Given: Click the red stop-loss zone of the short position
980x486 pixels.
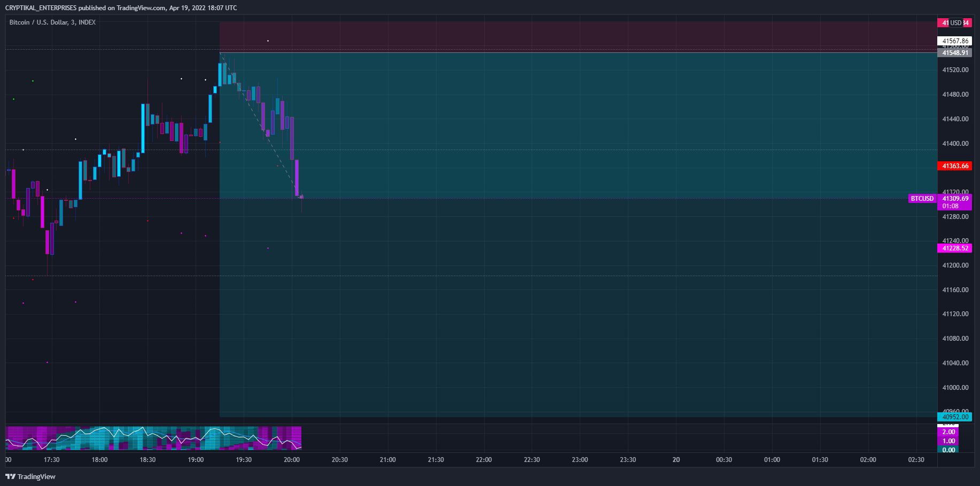Looking at the screenshot, I should pos(578,37).
